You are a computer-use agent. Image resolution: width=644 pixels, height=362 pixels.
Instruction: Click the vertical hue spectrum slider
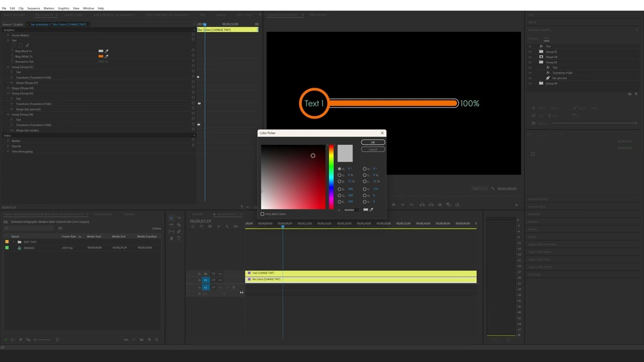point(331,177)
